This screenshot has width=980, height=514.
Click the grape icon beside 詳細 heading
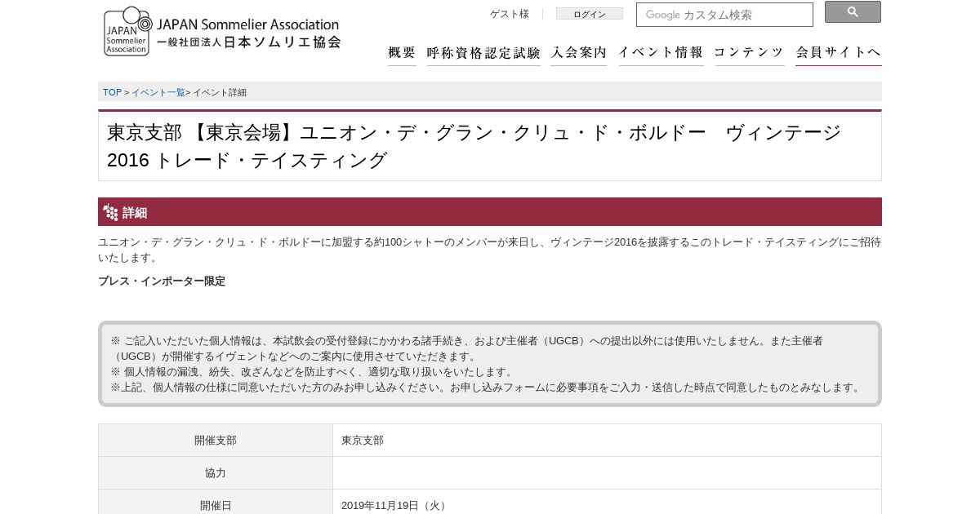[x=110, y=212]
